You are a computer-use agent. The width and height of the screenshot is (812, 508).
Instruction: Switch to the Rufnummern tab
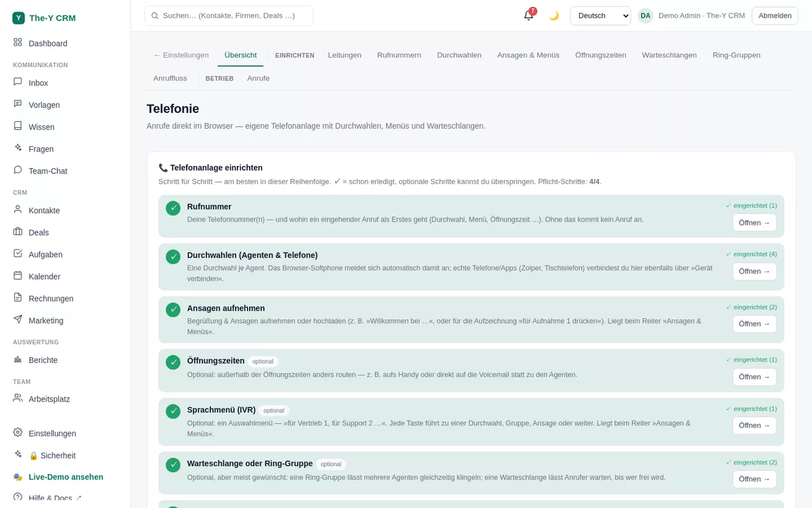click(x=399, y=55)
